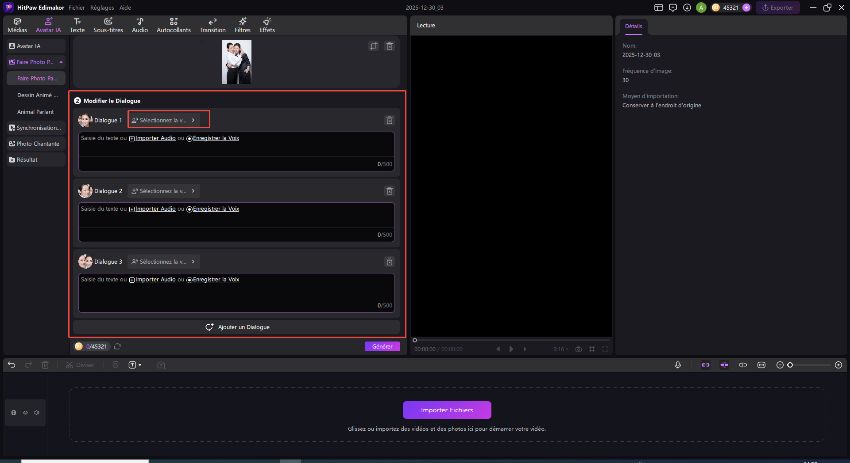Click the Filtres toolbar icon
The height and width of the screenshot is (463, 850).
242,25
